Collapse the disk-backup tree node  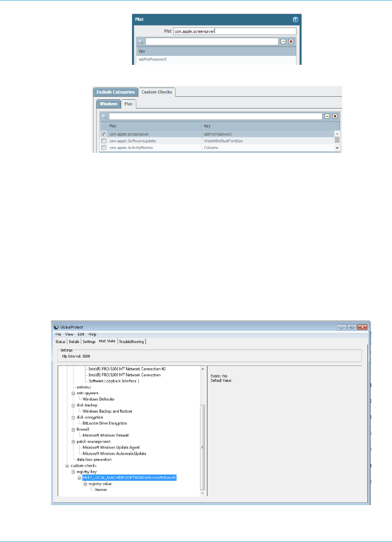pyautogui.click(x=73, y=405)
